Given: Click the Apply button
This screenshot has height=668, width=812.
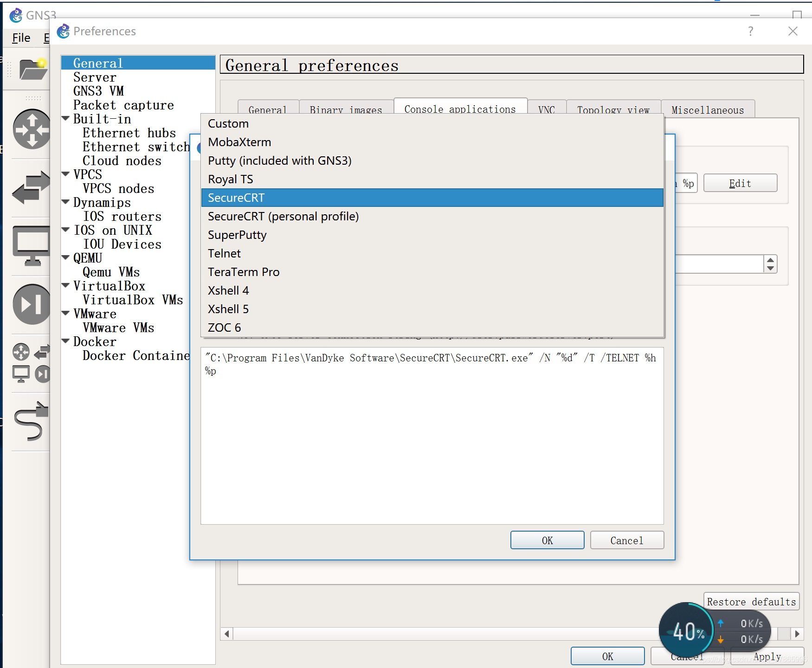Looking at the screenshot, I should (x=767, y=656).
